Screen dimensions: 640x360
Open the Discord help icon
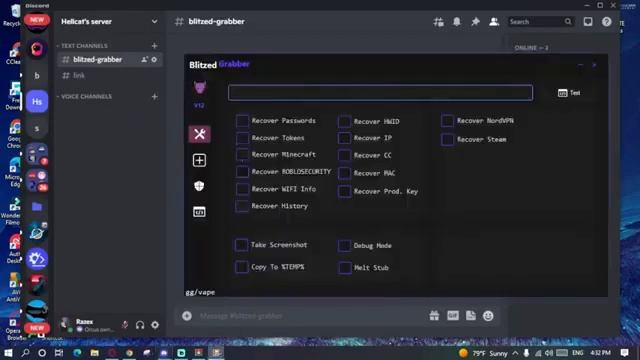click(607, 22)
